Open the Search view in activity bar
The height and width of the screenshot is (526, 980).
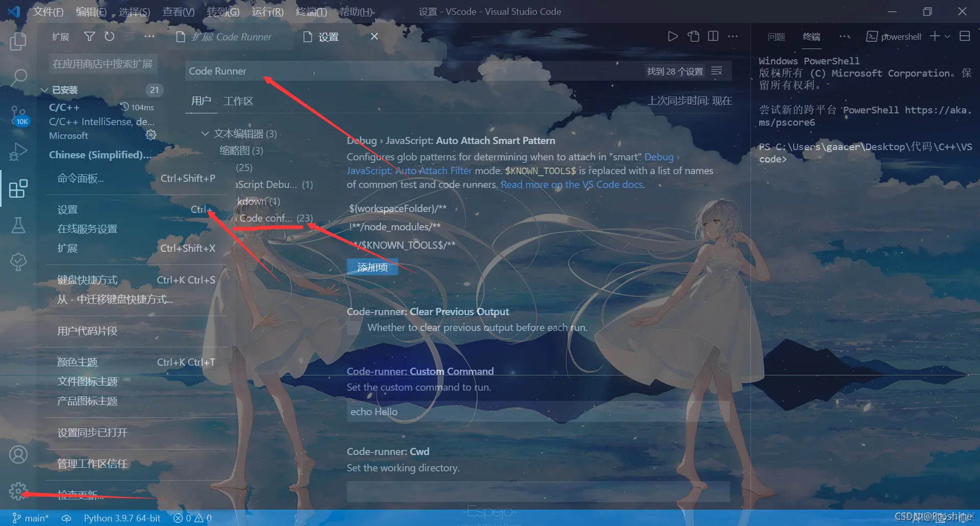click(18, 77)
